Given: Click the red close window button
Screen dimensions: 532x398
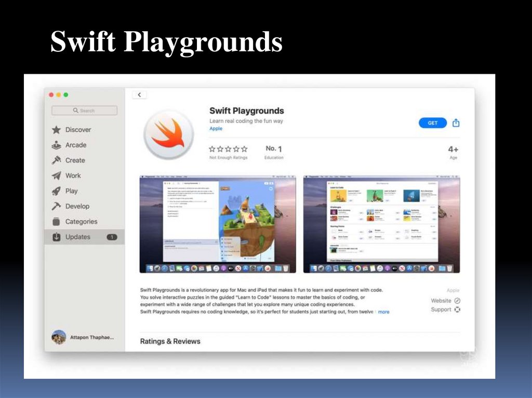Looking at the screenshot, I should 51,95.
